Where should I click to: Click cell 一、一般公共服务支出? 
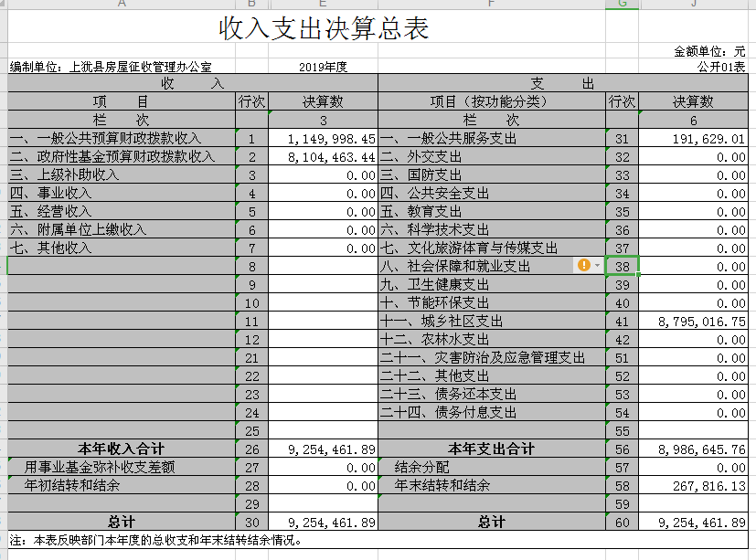pyautogui.click(x=492, y=138)
